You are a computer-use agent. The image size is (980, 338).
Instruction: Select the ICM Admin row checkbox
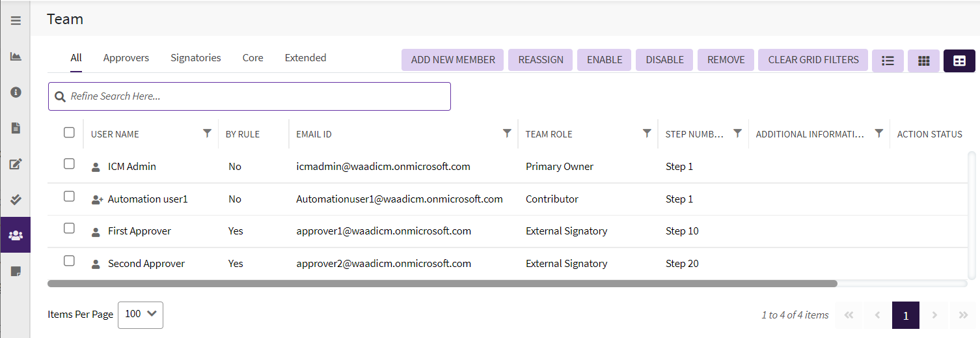pyautogui.click(x=69, y=164)
